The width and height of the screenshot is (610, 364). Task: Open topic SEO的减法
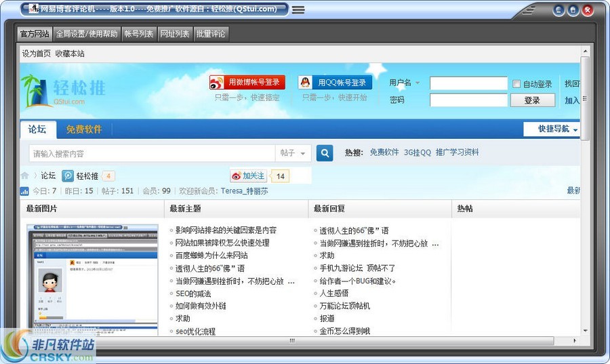click(193, 294)
